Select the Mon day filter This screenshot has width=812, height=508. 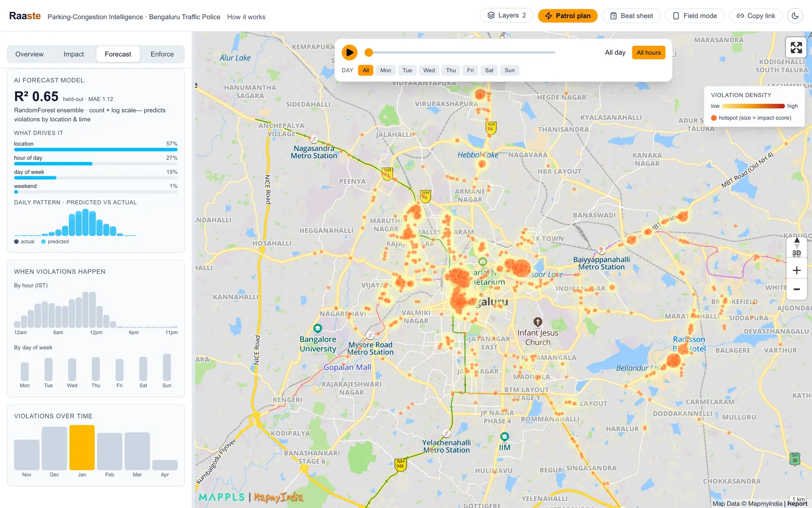click(386, 70)
